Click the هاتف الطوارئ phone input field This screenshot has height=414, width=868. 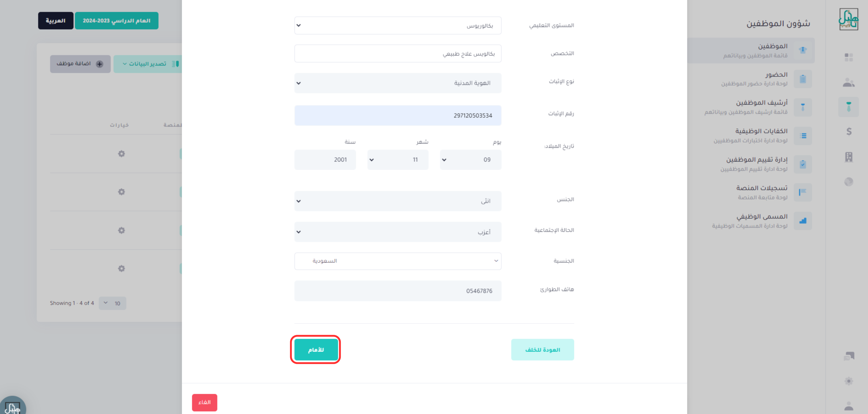point(398,291)
